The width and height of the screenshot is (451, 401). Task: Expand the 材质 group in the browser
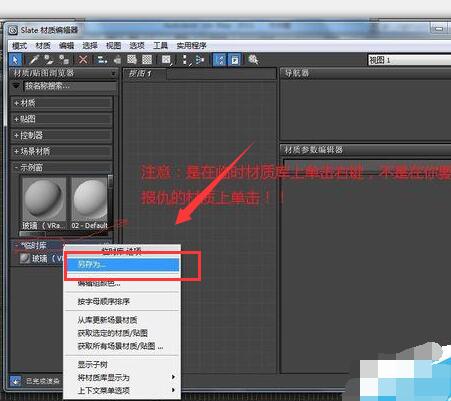pyautogui.click(x=62, y=103)
